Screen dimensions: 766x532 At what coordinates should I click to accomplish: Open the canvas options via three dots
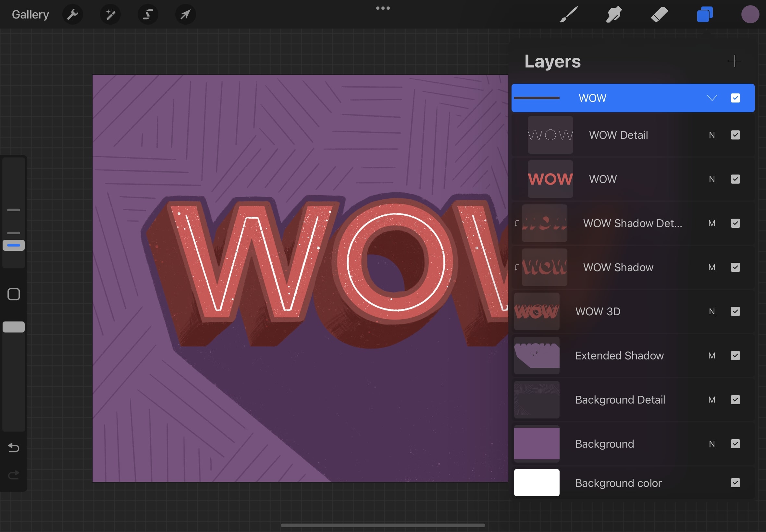coord(382,8)
